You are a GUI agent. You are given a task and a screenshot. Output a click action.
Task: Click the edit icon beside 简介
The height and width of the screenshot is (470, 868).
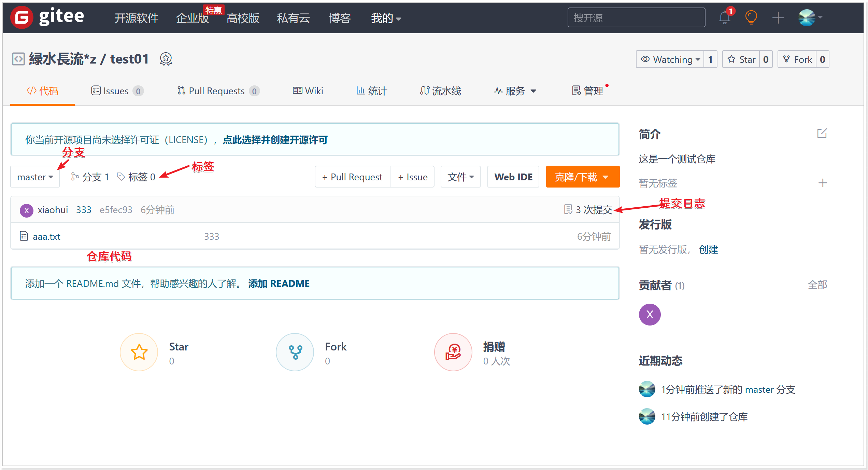coord(822,134)
